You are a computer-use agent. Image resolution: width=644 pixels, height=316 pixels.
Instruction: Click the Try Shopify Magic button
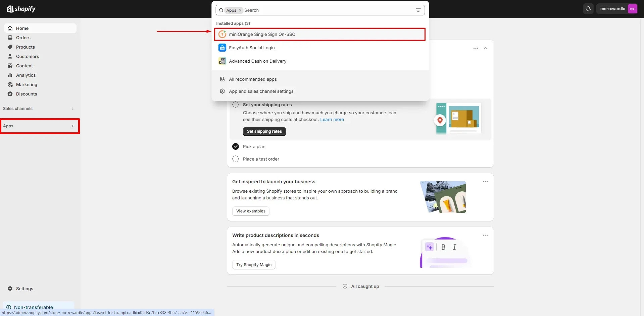pyautogui.click(x=254, y=265)
